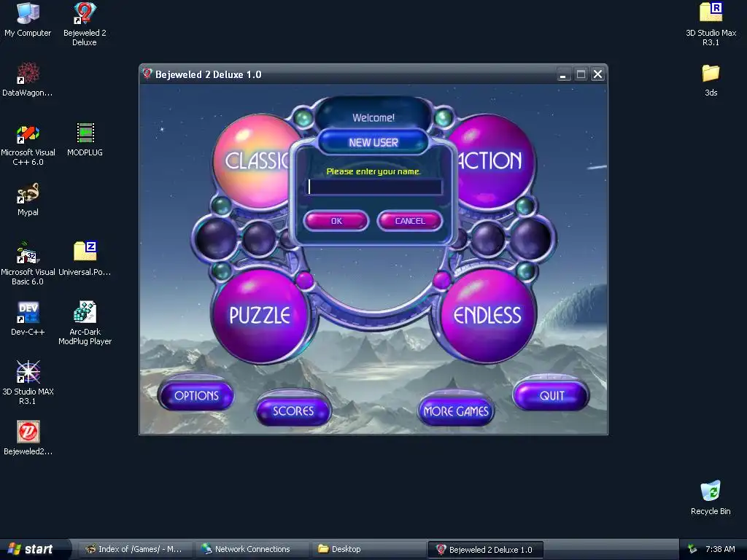Click Bejeweled 2 Deluxe 1.0 taskbar button

click(485, 550)
